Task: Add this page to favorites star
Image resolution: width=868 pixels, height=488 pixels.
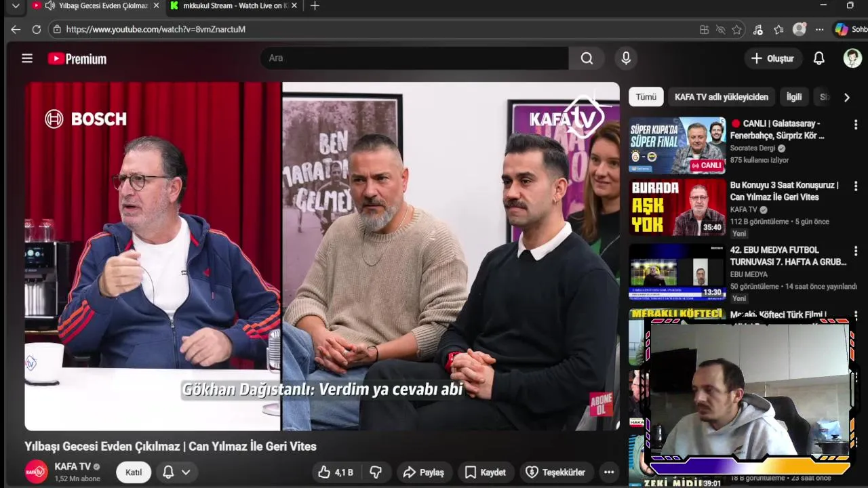Action: point(736,29)
